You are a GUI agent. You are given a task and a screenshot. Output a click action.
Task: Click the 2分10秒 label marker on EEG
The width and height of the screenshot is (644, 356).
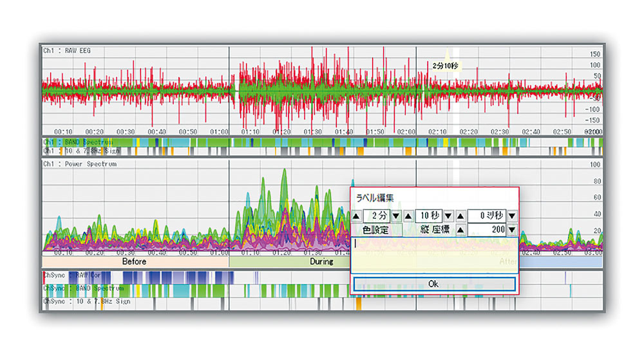tap(446, 66)
